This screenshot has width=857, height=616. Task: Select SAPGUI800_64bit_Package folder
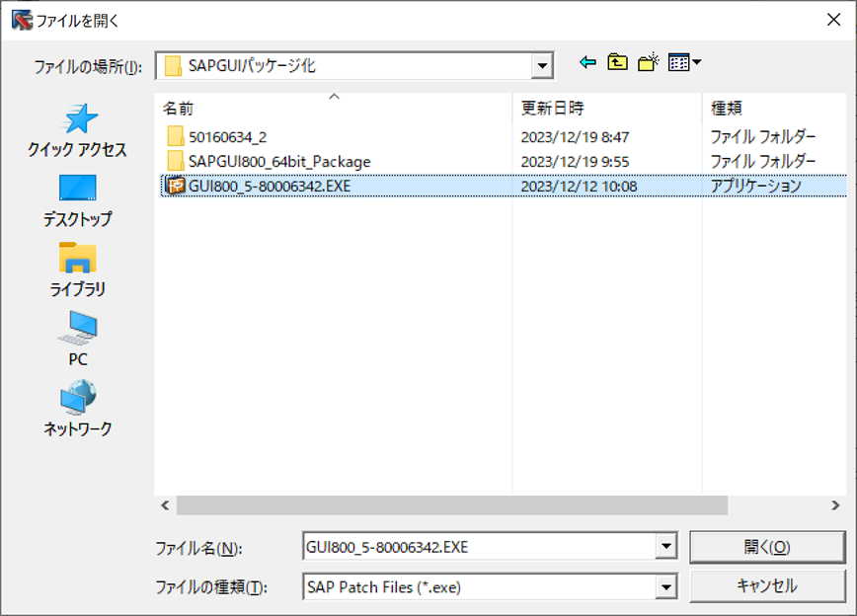pyautogui.click(x=279, y=162)
